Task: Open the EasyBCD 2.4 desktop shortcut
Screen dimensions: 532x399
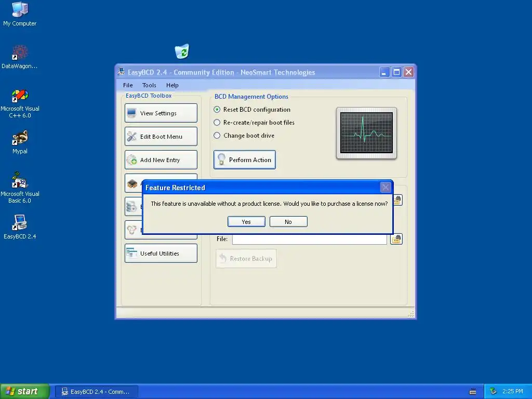Action: pos(20,227)
